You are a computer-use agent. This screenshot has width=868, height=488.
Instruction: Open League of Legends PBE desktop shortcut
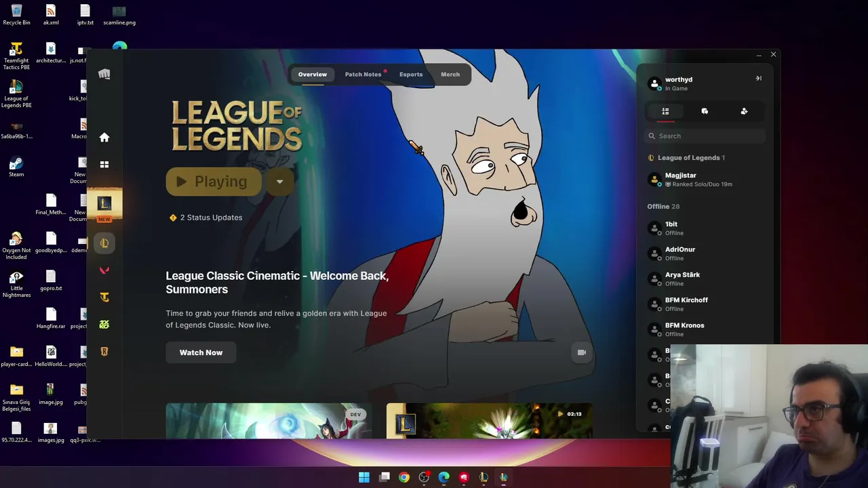click(x=16, y=94)
